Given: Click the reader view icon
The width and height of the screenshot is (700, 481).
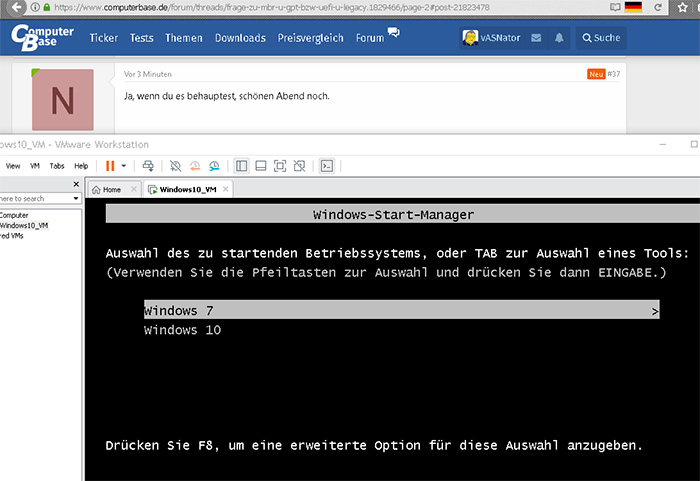Looking at the screenshot, I should click(x=615, y=7).
